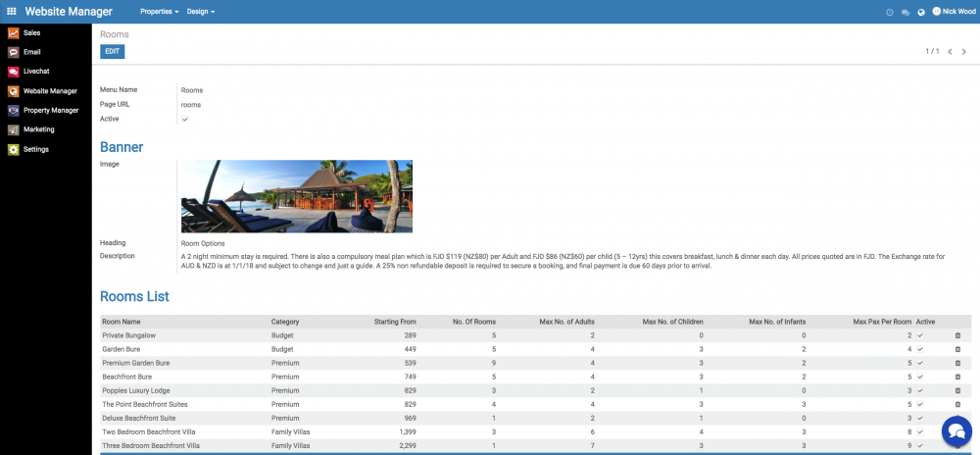980x455 pixels.
Task: Open the banner beach resort image
Action: 297,196
